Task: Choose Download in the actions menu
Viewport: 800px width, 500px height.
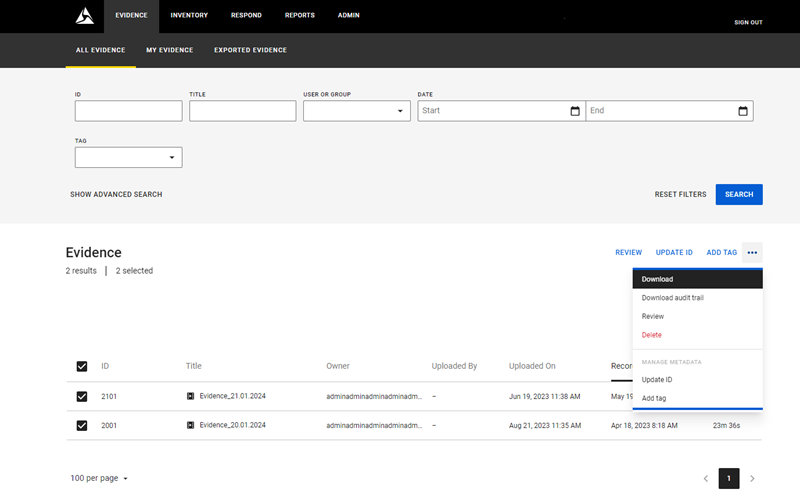Action: tap(697, 279)
